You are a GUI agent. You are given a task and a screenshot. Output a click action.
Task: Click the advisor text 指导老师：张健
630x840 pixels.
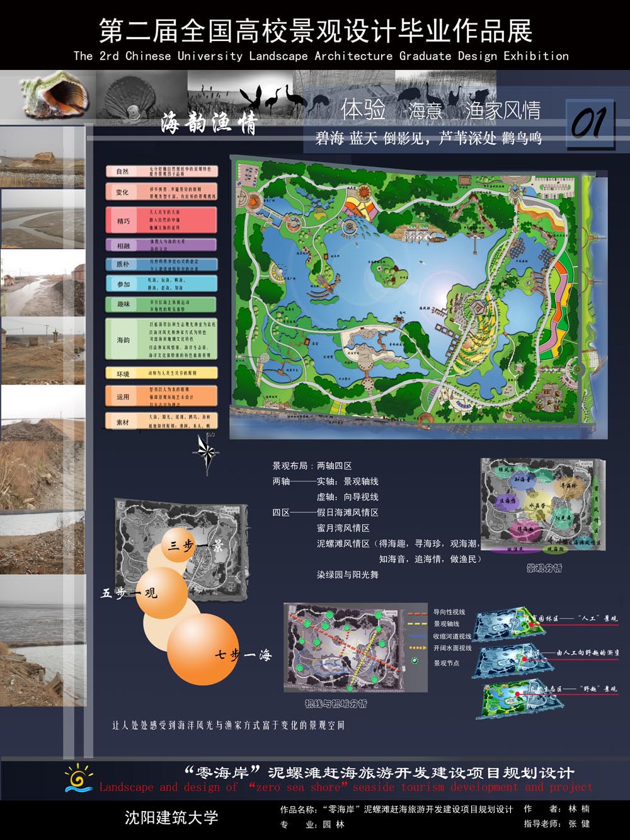[x=558, y=824]
